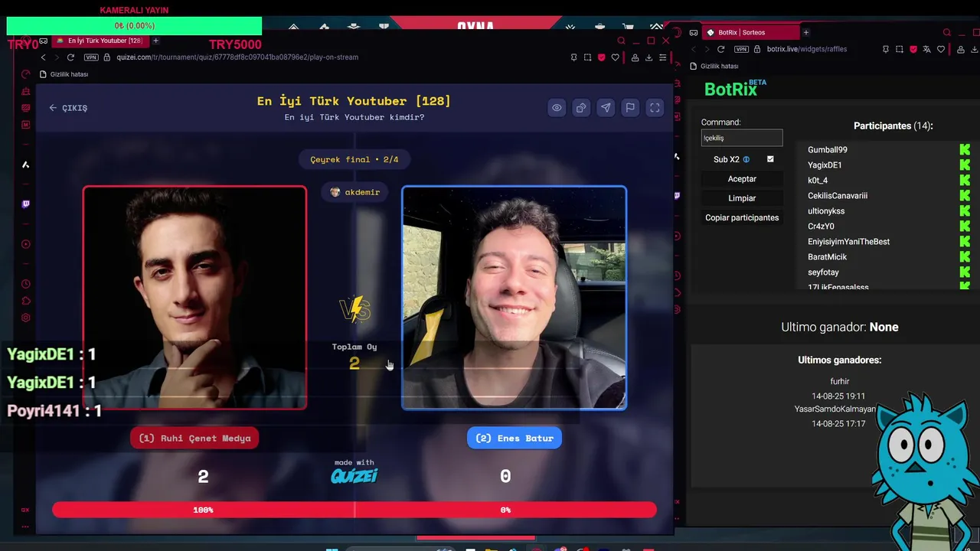Click the pin icon in quizei toolbar
Image resolution: width=980 pixels, height=551 pixels.
[573, 57]
